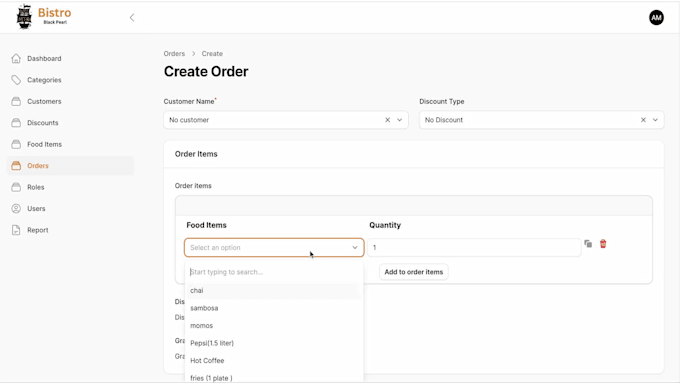
Task: Click the Food Items sidebar icon
Action: pos(16,144)
